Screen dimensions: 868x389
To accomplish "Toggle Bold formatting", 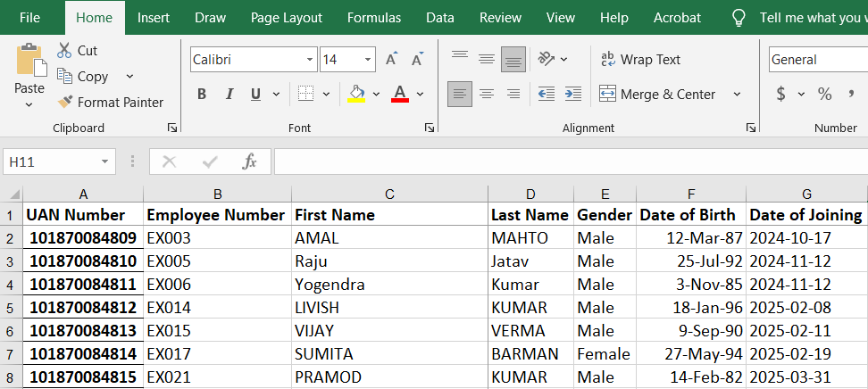I will tap(202, 94).
